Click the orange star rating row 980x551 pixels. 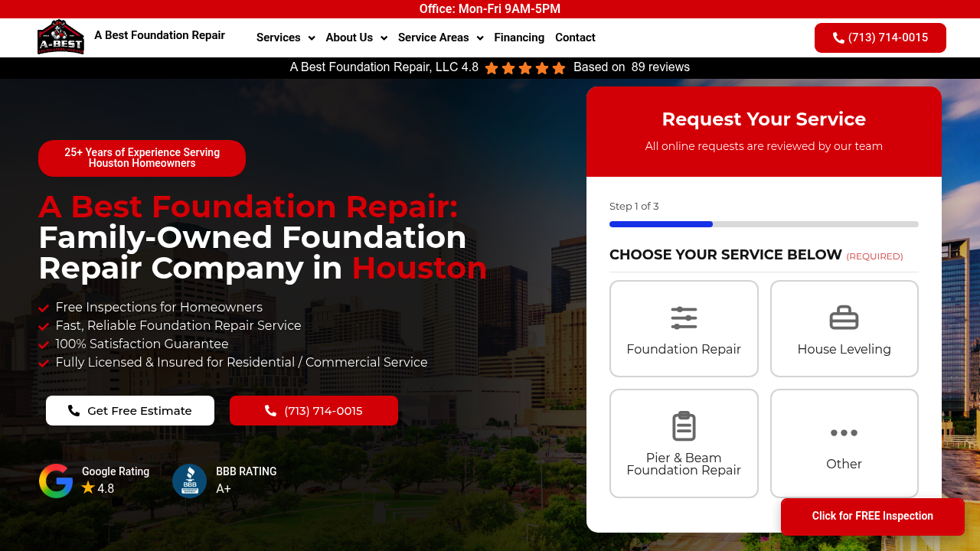pos(525,68)
